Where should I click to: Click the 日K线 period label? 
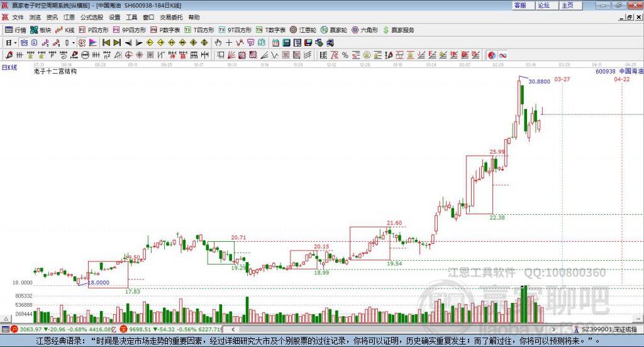(9, 67)
